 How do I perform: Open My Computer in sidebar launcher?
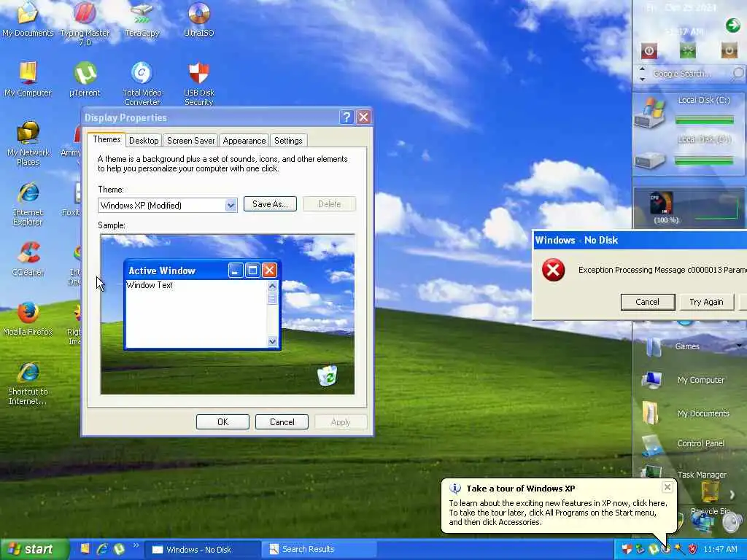684,379
